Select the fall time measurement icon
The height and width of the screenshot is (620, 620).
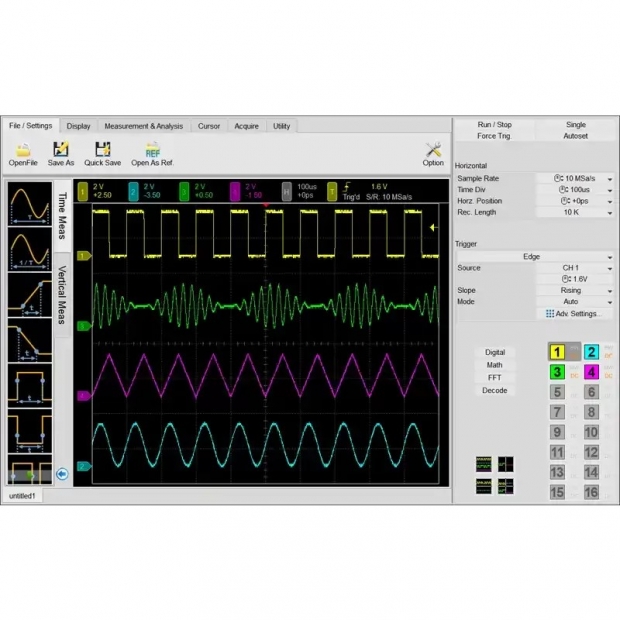click(x=29, y=342)
